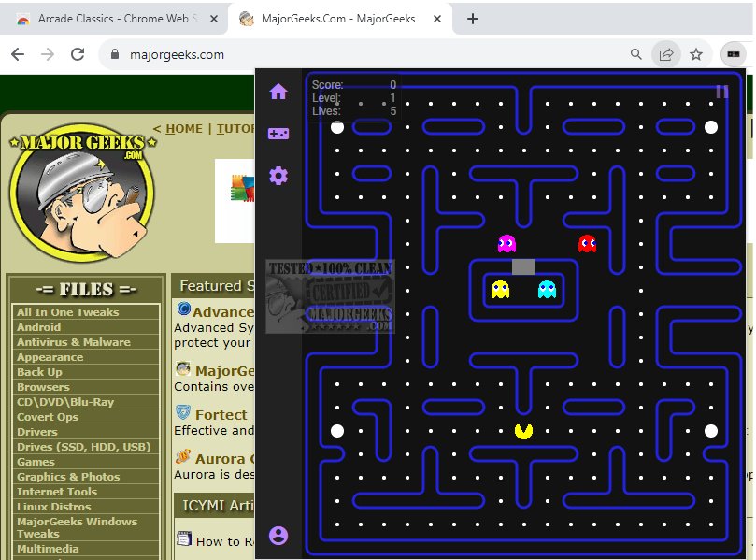The height and width of the screenshot is (560, 756).
Task: Click the MajorGeeks logo image
Action: [x=83, y=193]
